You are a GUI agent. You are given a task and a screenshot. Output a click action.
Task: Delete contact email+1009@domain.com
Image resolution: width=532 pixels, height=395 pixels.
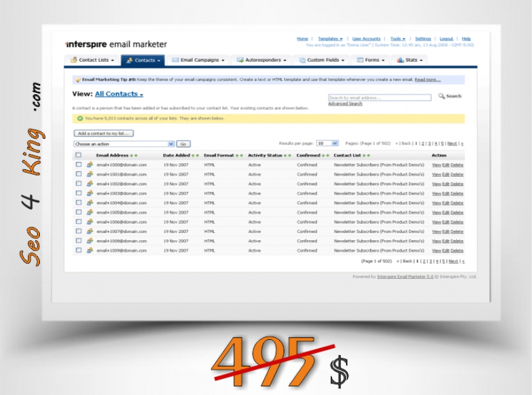click(x=457, y=251)
